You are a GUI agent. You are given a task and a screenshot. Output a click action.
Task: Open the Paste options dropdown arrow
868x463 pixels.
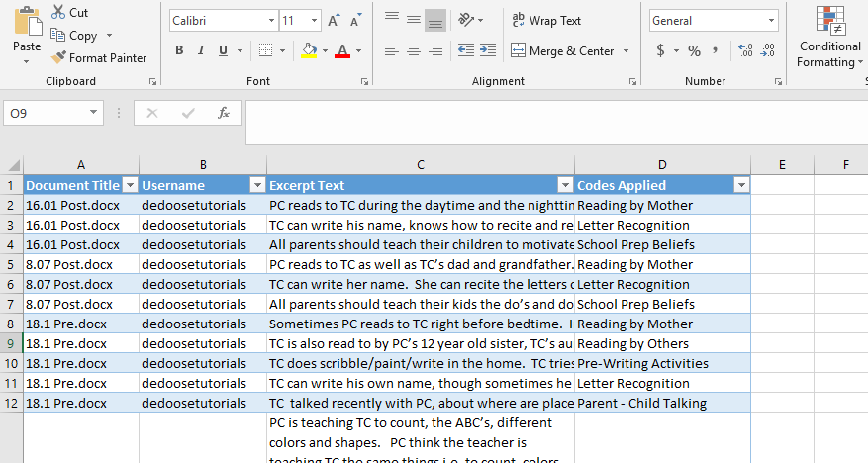[26, 61]
